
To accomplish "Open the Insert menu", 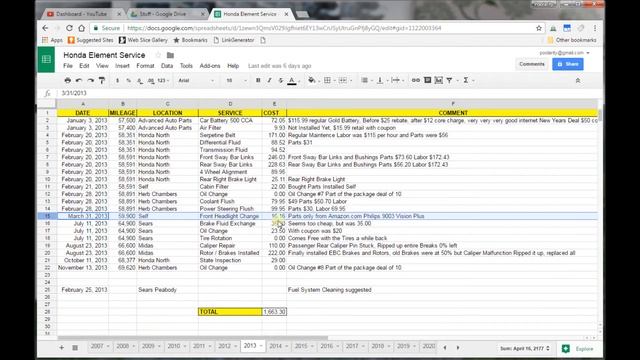I will pyautogui.click(x=122, y=66).
